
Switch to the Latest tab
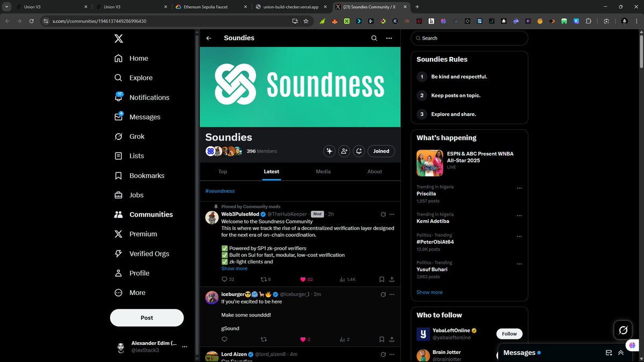coord(272,172)
